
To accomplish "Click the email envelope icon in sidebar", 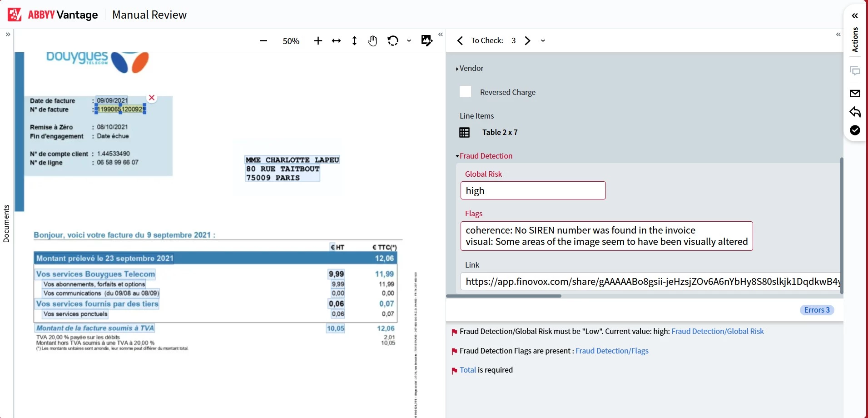I will [856, 93].
